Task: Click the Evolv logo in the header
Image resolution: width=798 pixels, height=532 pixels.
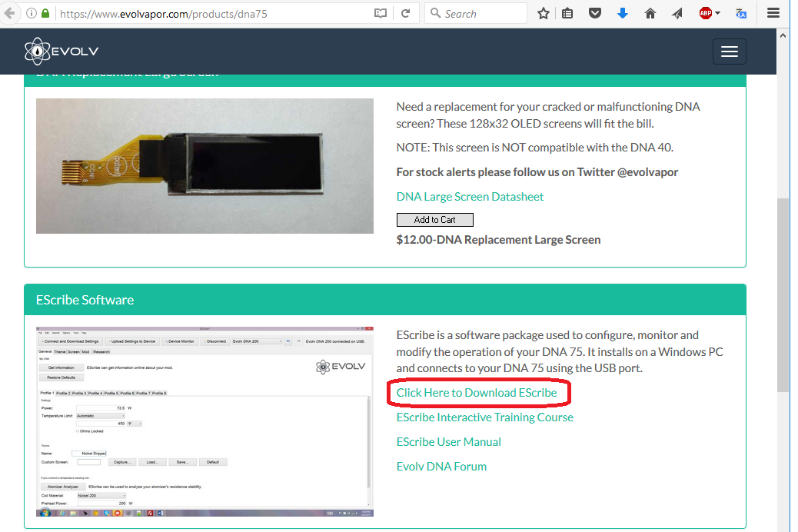Action: pyautogui.click(x=62, y=52)
